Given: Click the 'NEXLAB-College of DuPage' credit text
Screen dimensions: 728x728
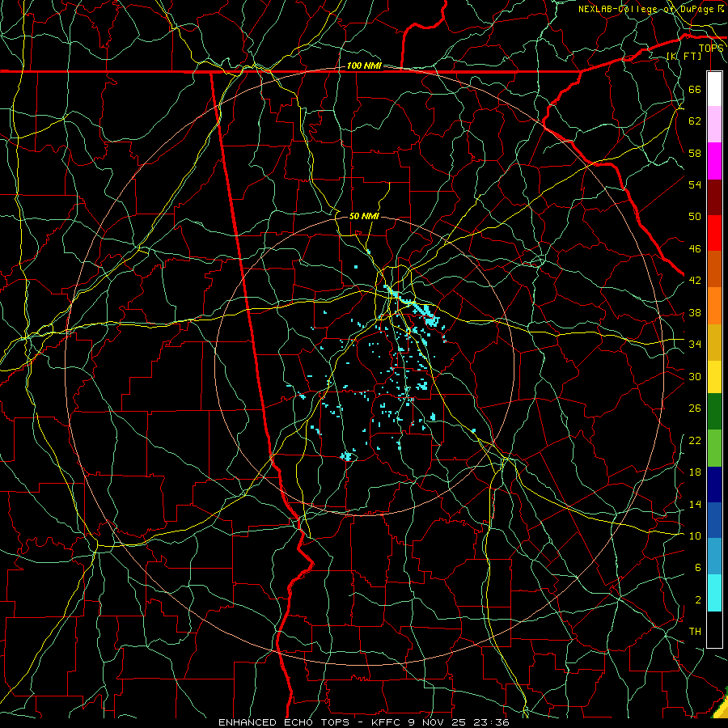Looking at the screenshot, I should [x=648, y=9].
